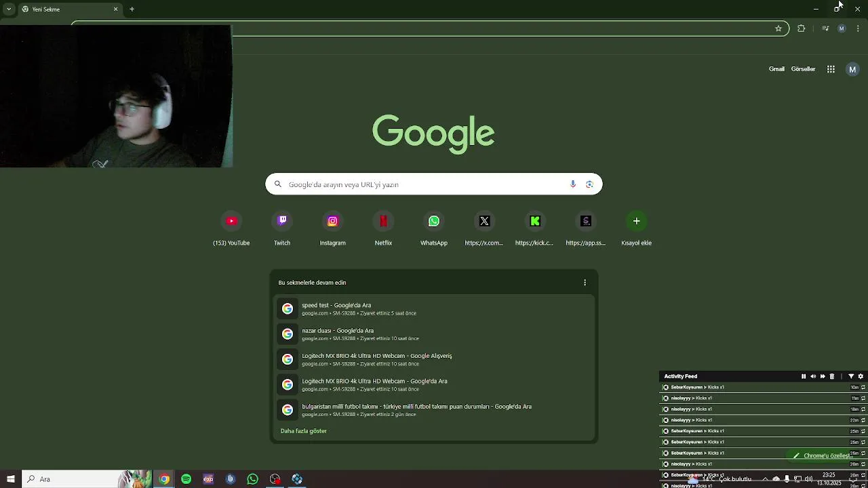This screenshot has height=488, width=868.
Task: Show hidden system tray icons chevron
Action: [766, 479]
